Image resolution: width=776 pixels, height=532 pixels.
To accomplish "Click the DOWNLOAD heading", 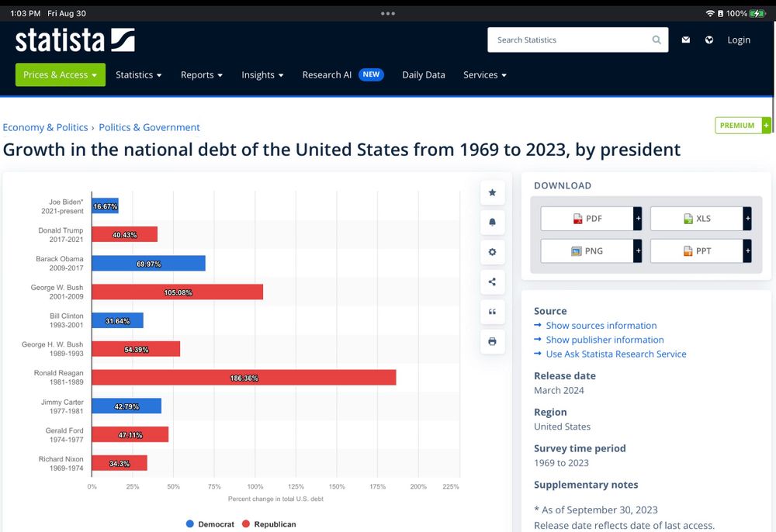I will coord(563,185).
